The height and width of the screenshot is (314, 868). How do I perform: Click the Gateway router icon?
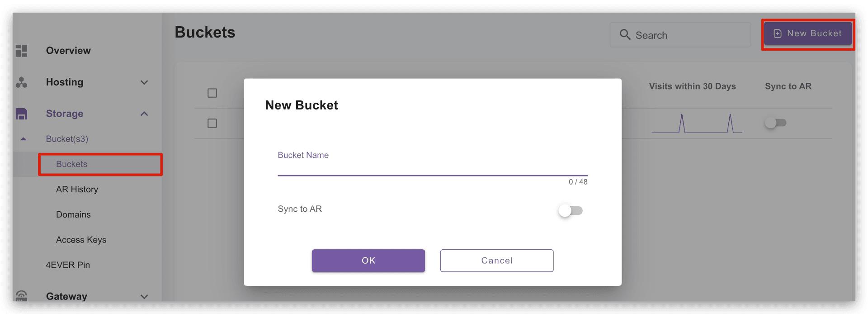tap(22, 296)
